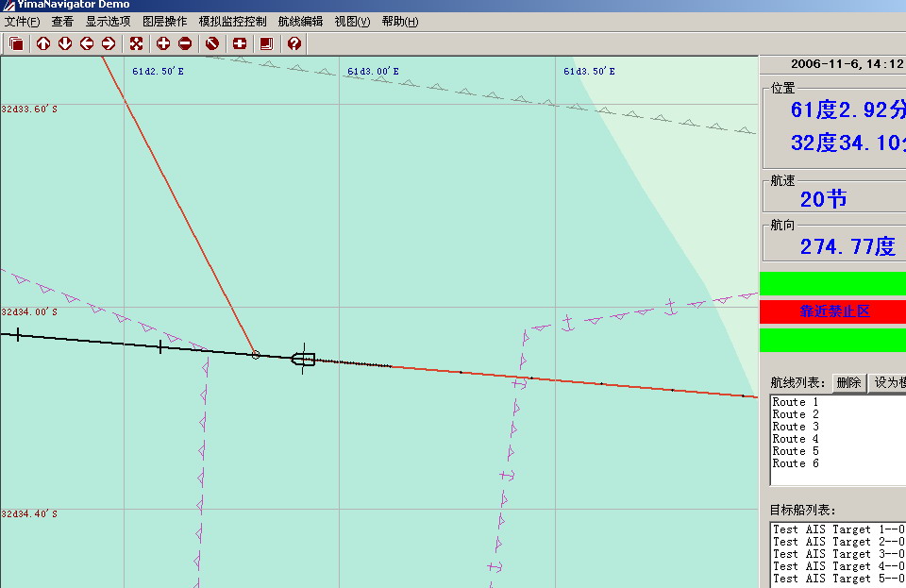
Task: Pan the chart up with up arrow
Action: coord(43,43)
